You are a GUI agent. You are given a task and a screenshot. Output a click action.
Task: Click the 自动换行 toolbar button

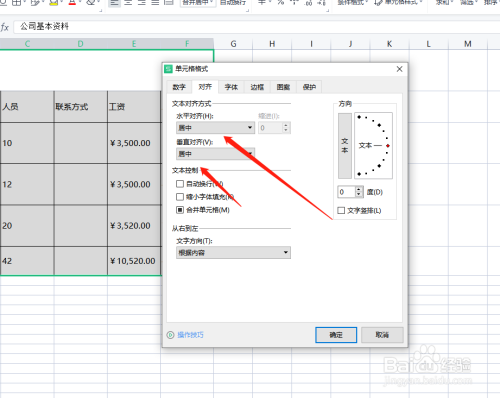[233, 3]
